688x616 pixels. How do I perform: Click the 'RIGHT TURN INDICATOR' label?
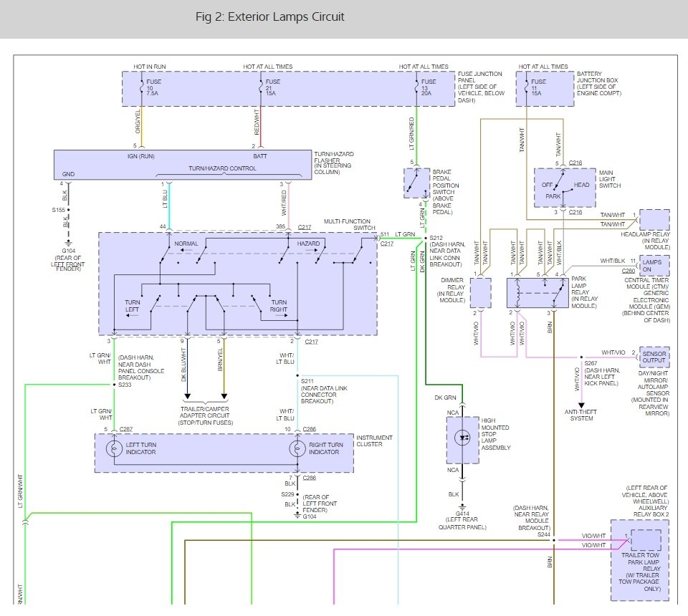325,448
